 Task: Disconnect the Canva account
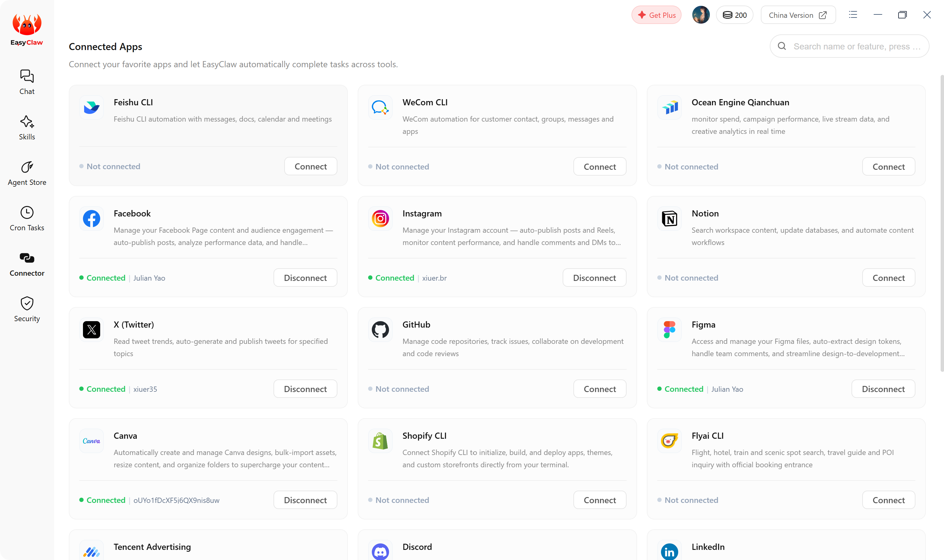tap(305, 500)
